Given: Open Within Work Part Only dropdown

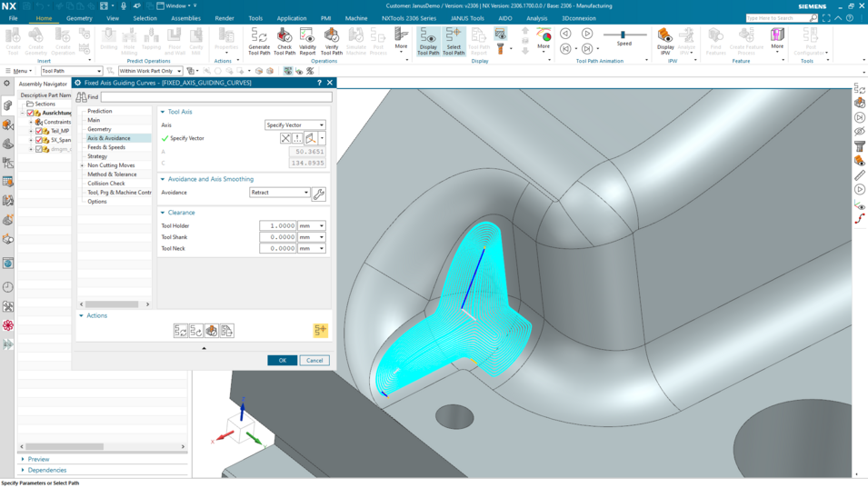Looking at the screenshot, I should [150, 71].
